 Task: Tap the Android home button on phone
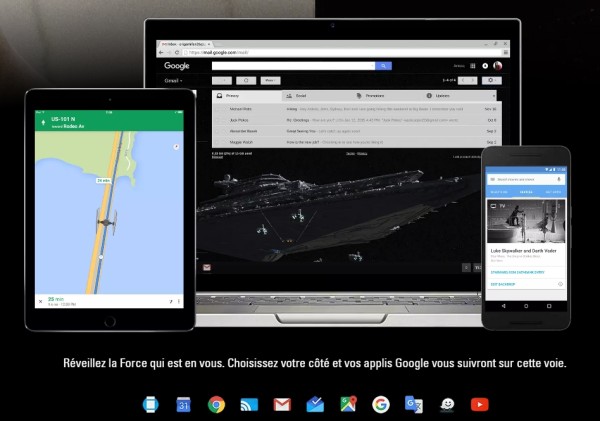(x=526, y=306)
